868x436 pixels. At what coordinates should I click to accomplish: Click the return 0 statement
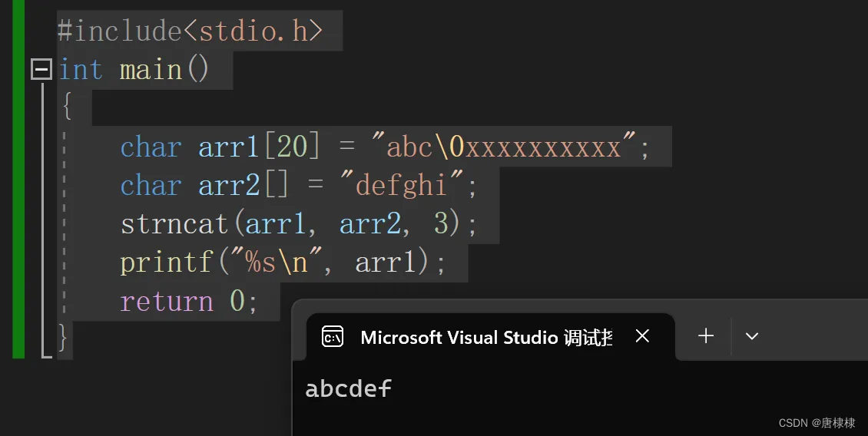[189, 302]
